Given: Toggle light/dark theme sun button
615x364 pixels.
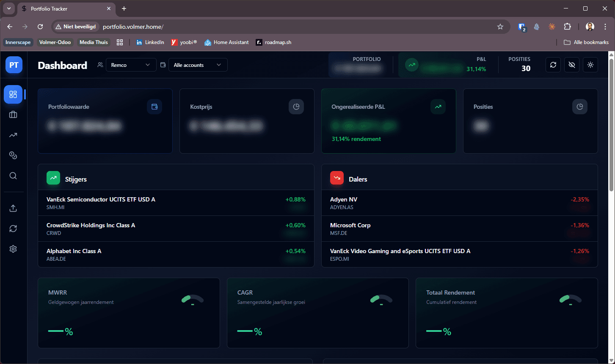Looking at the screenshot, I should point(590,65).
